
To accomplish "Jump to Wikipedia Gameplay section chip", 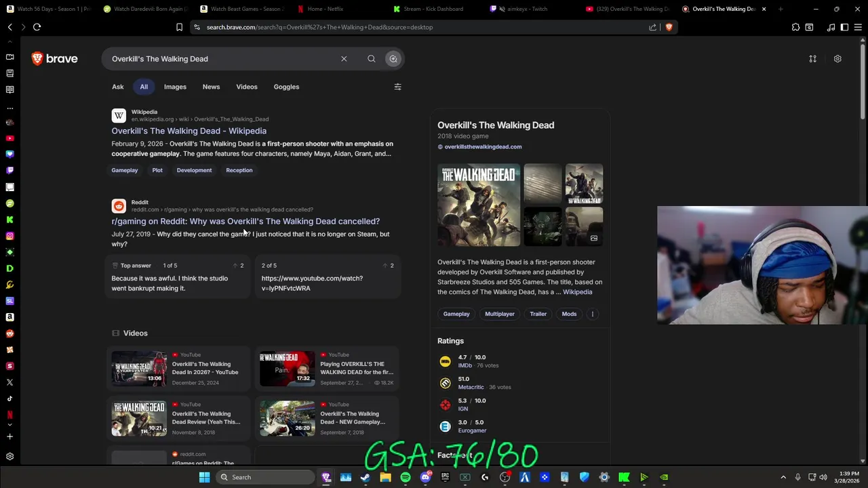I will pyautogui.click(x=125, y=170).
